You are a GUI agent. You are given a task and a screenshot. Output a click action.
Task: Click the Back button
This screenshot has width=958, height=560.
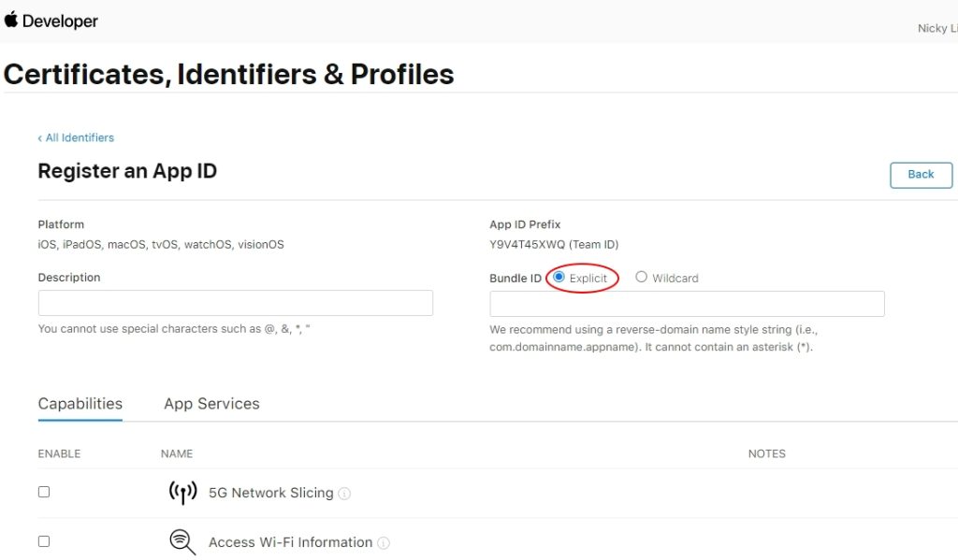(921, 175)
